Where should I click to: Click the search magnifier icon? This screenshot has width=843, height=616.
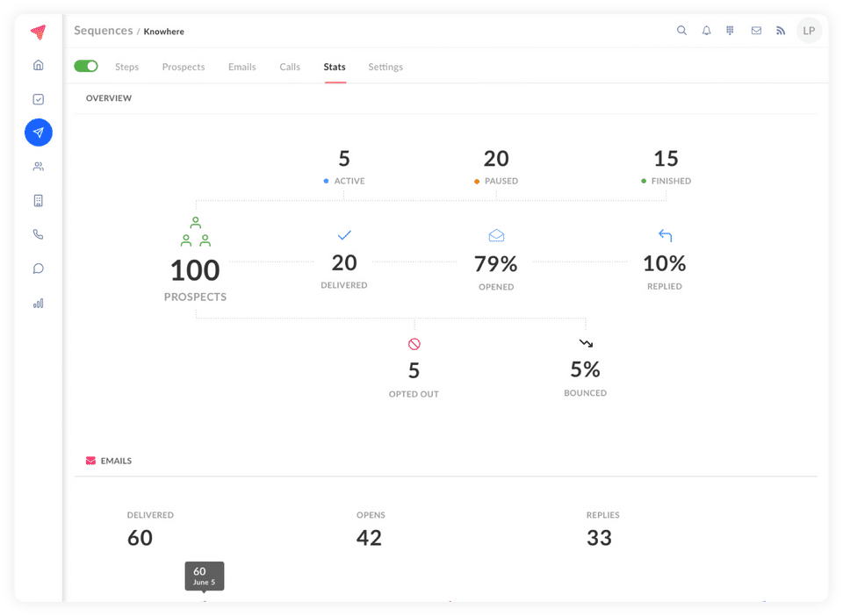point(681,31)
